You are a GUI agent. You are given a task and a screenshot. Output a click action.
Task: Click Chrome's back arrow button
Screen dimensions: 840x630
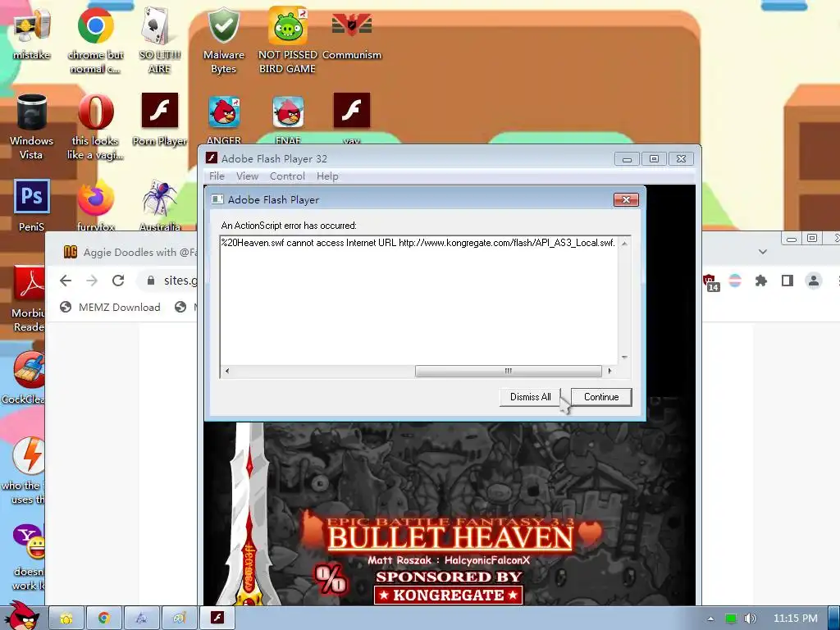(x=66, y=281)
